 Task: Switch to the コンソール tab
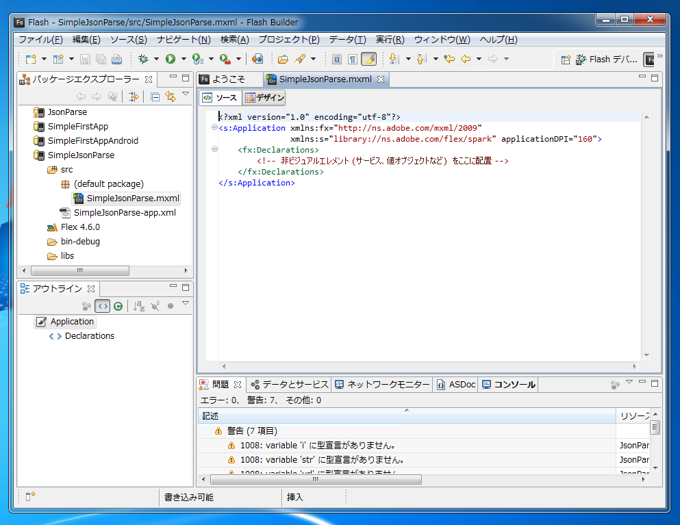click(x=508, y=385)
